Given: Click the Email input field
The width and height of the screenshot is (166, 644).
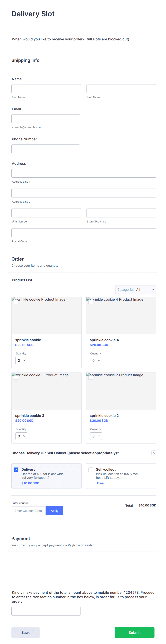Looking at the screenshot, I should [46, 119].
